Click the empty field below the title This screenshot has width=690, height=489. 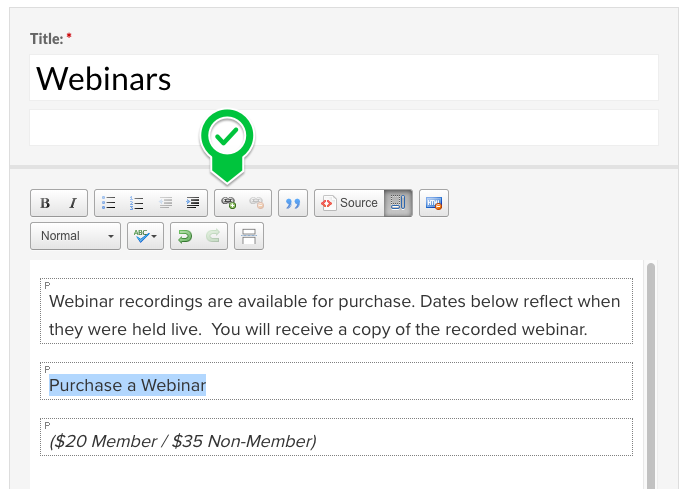344,127
